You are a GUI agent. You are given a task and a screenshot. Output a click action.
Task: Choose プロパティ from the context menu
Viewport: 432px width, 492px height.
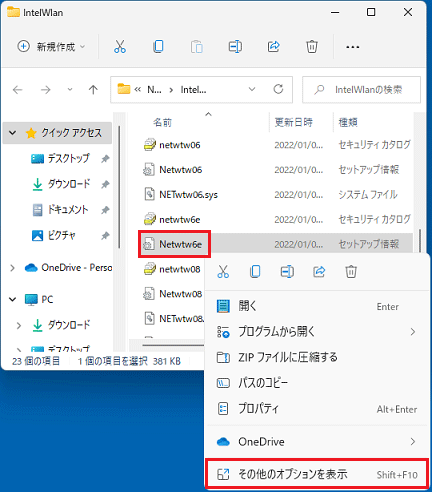316,409
